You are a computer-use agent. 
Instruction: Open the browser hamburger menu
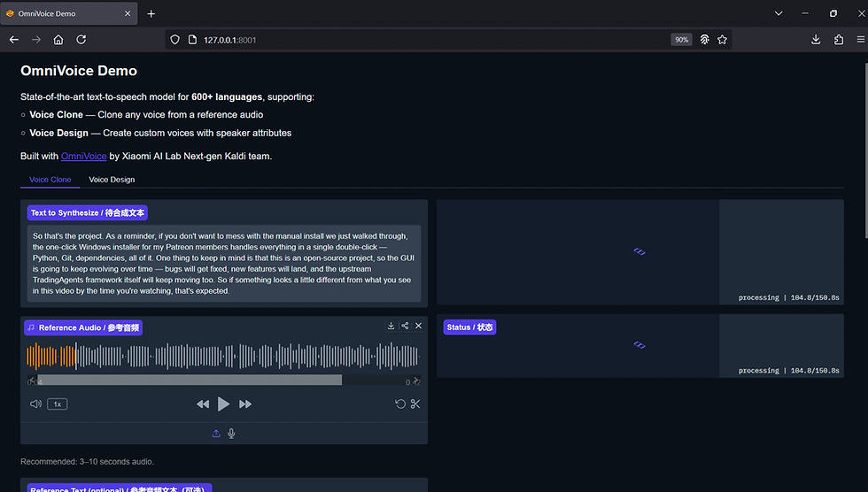point(860,40)
